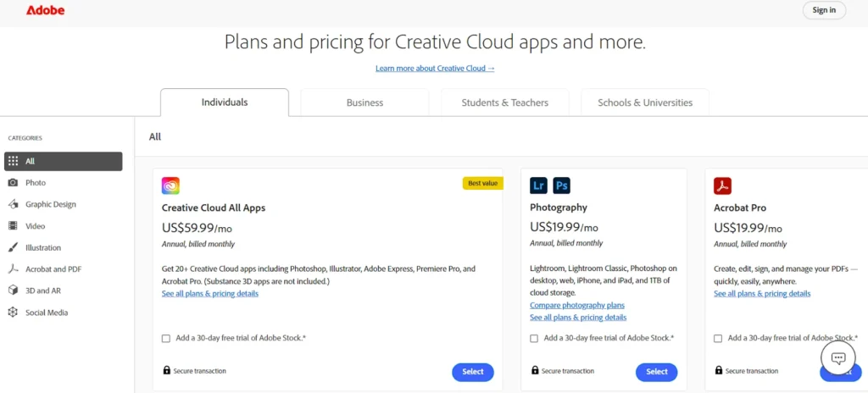Click the Adobe logo
Viewport: 868px width, 393px height.
pyautogui.click(x=46, y=10)
